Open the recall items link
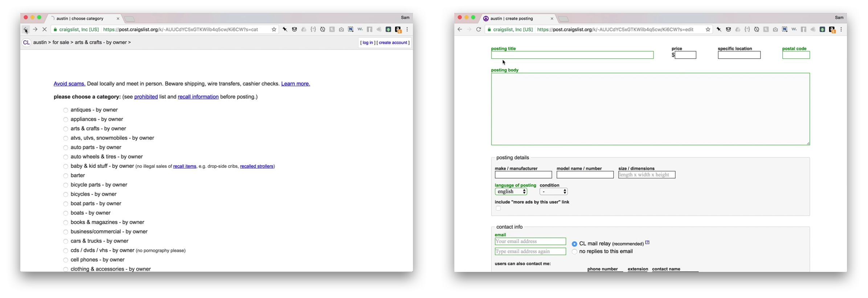Viewport: 868px width, 298px height. coord(184,166)
